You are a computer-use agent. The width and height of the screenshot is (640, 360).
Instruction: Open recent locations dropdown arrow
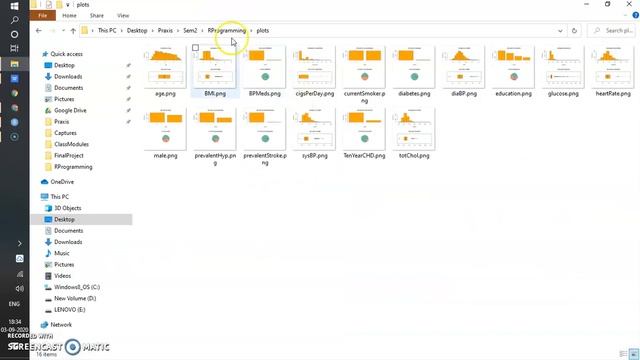click(x=63, y=31)
